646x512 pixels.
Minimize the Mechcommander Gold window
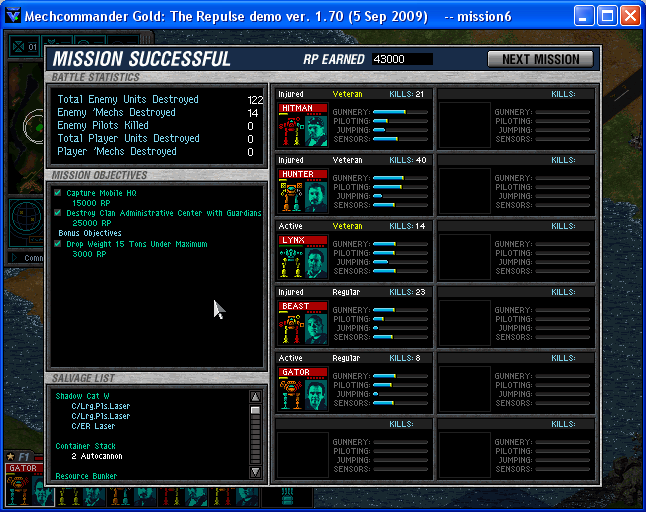point(584,16)
